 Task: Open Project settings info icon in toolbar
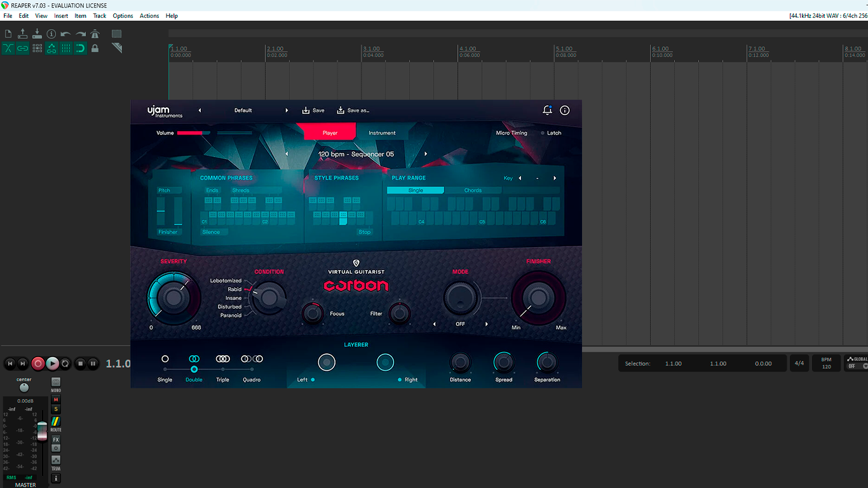click(x=51, y=34)
